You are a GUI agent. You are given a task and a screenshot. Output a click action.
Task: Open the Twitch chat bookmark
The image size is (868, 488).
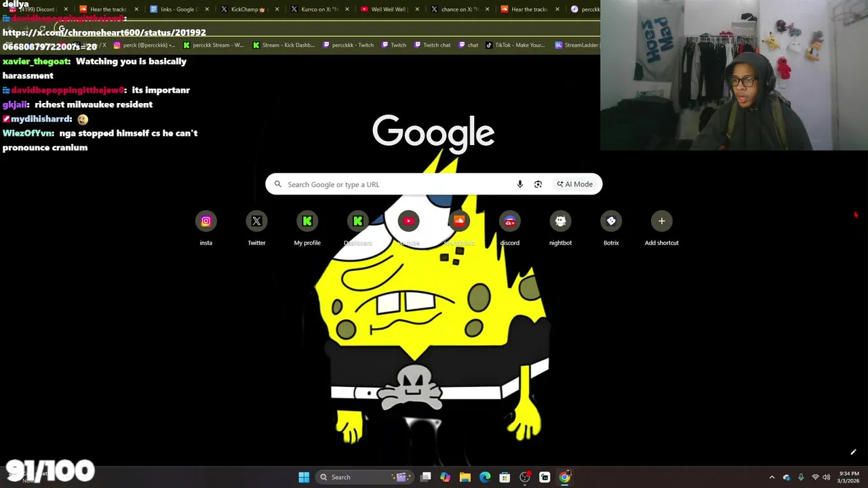pyautogui.click(x=432, y=45)
